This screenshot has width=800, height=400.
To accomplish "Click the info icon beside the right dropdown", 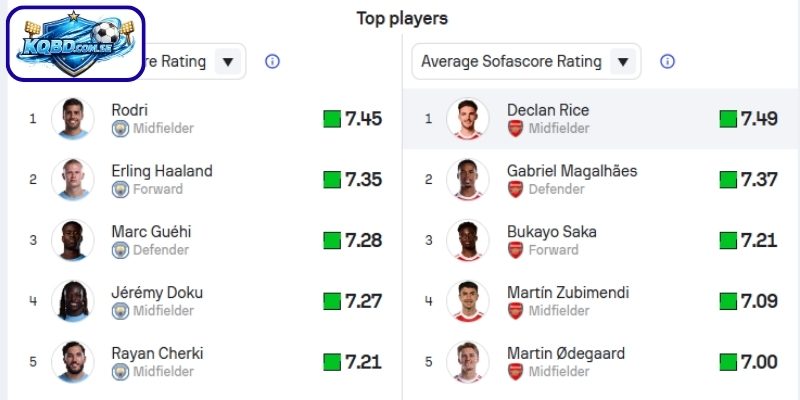I will (x=668, y=61).
